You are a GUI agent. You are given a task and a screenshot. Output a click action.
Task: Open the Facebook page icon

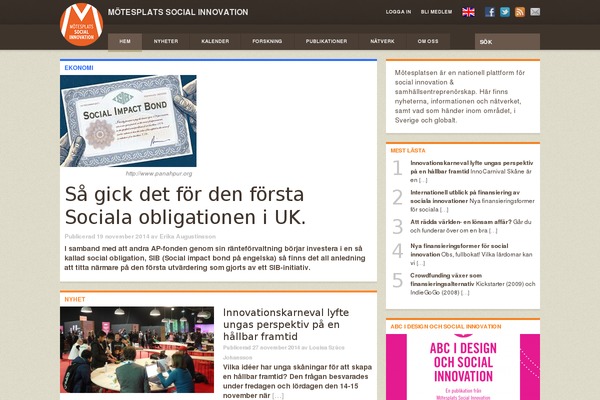(490, 12)
